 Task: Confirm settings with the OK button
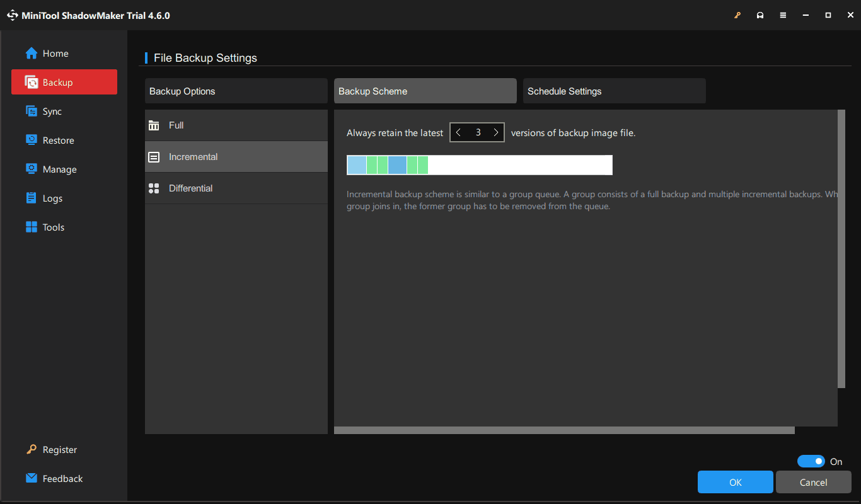(x=735, y=482)
